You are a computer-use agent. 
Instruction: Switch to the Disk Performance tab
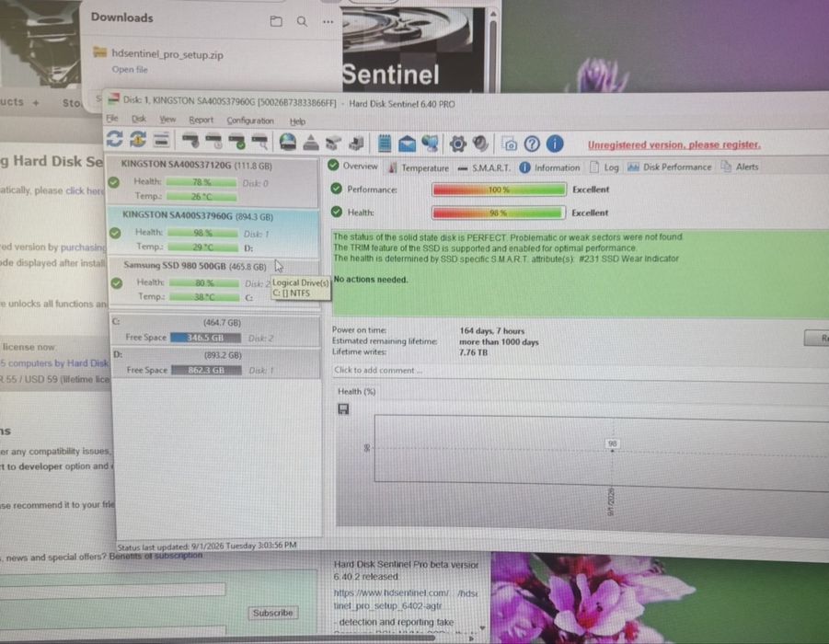click(669, 167)
